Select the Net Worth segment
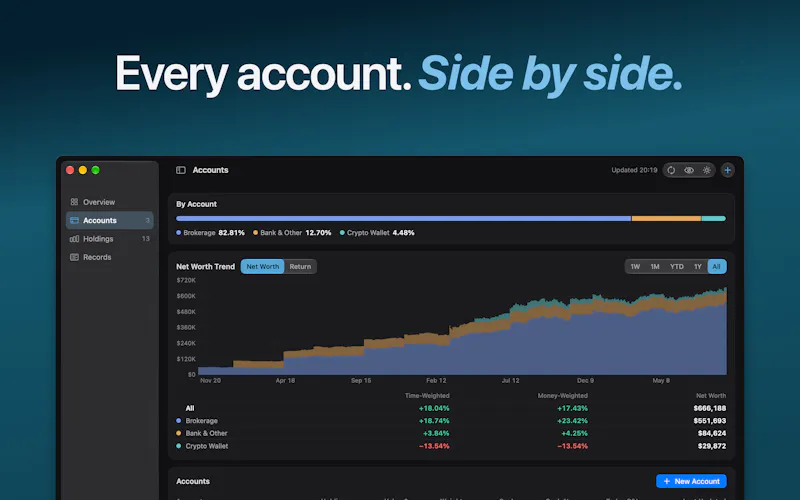Viewport: 800px width, 500px height. (x=263, y=266)
